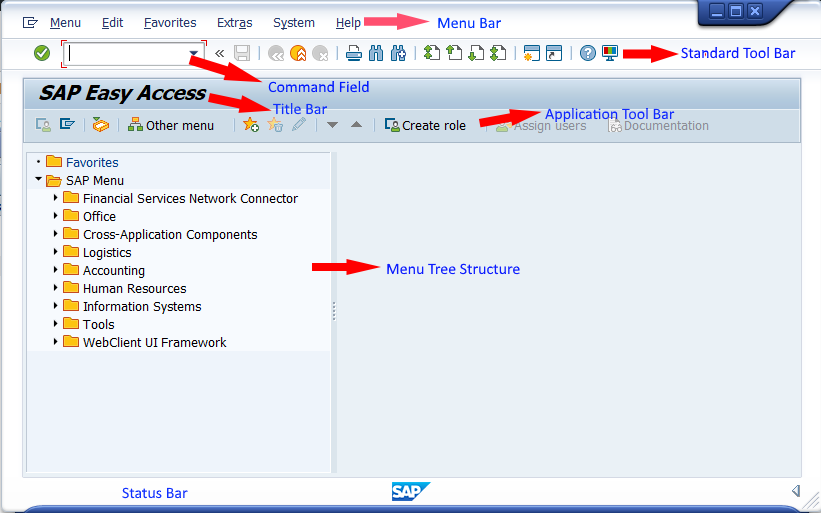The width and height of the screenshot is (821, 513).
Task: Click the Cancel icon in standard toolbar
Action: [320, 53]
